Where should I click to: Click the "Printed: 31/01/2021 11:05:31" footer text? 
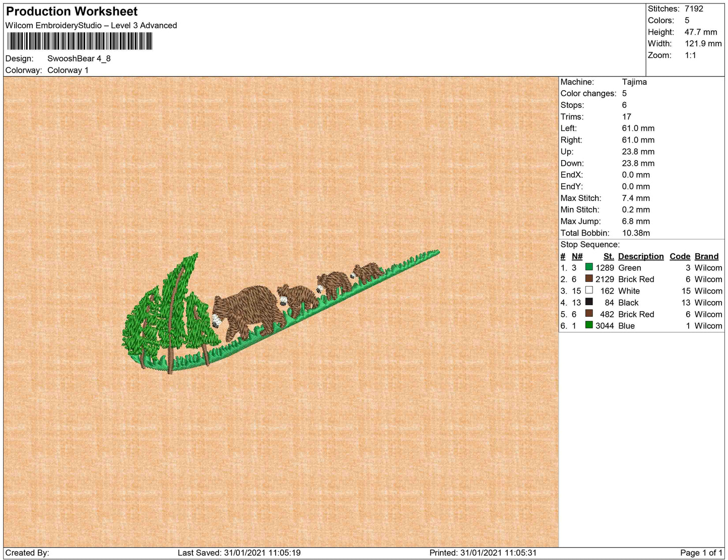[x=483, y=552]
